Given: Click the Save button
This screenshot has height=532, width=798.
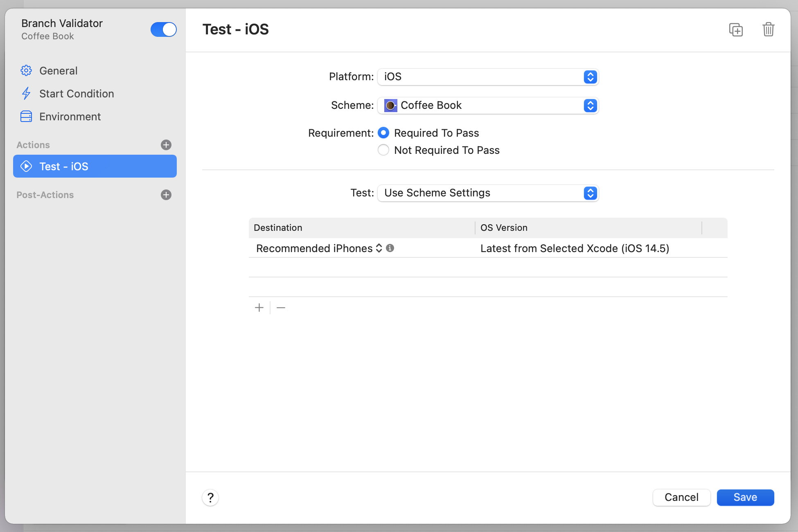Looking at the screenshot, I should pyautogui.click(x=745, y=498).
